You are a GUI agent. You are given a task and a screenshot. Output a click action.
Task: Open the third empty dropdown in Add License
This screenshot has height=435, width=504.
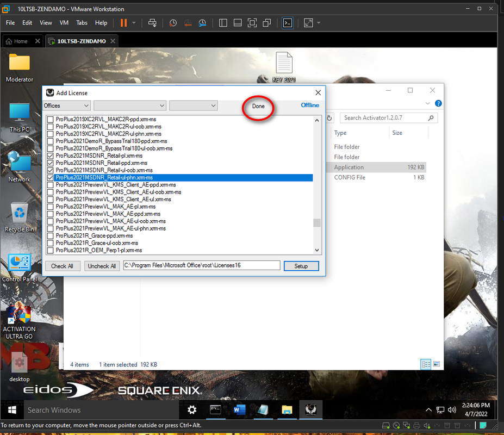(x=194, y=105)
